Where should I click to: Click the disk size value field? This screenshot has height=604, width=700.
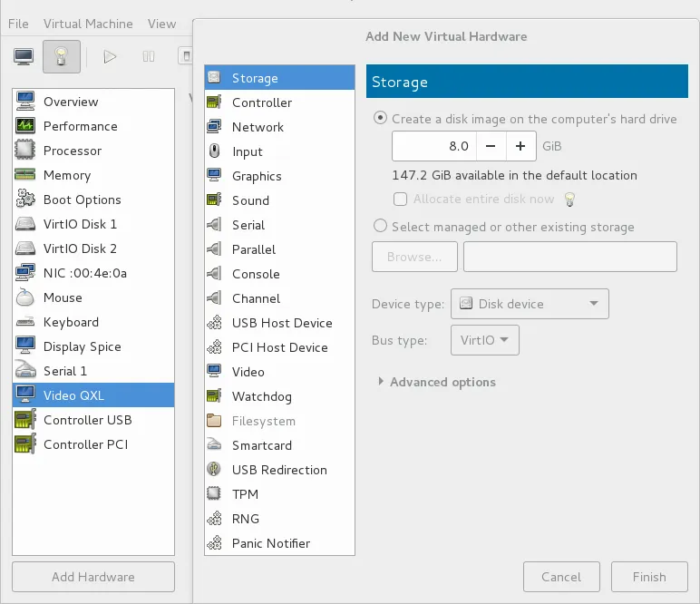[434, 146]
